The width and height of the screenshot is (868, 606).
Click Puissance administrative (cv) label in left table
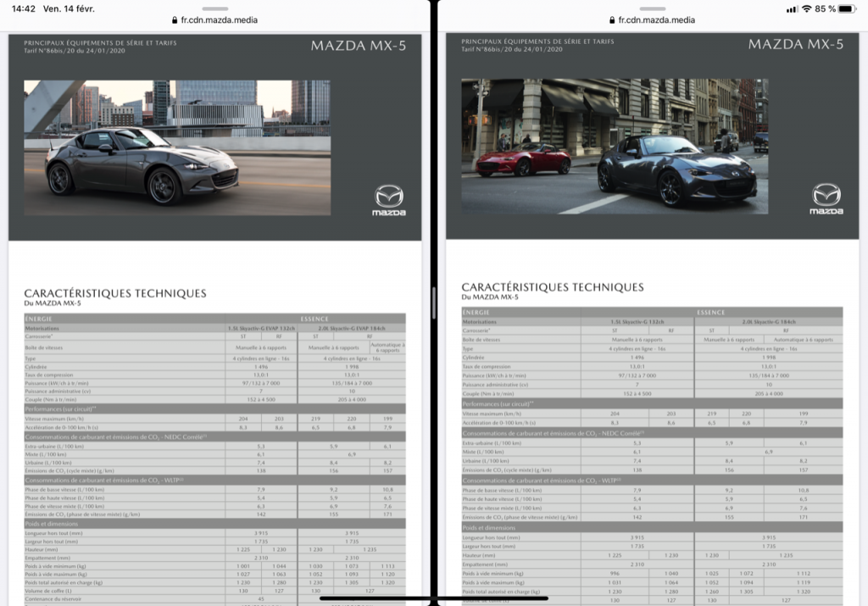click(x=58, y=392)
